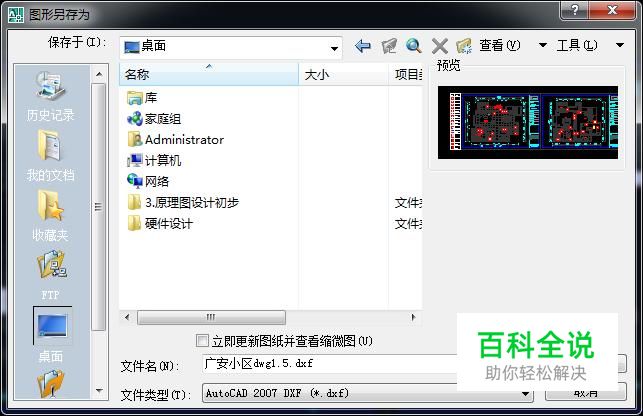This screenshot has height=416, width=643.
Task: Click the help question mark button
Action: pyautogui.click(x=574, y=10)
